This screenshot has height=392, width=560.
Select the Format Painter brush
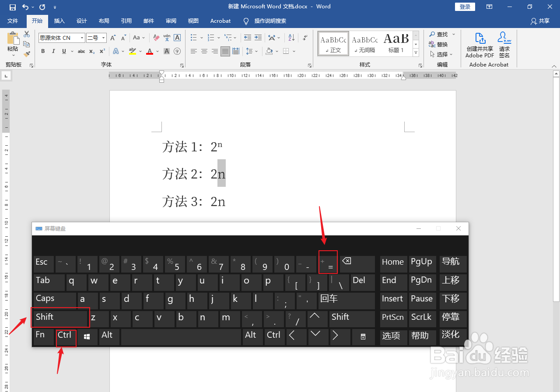(x=27, y=54)
